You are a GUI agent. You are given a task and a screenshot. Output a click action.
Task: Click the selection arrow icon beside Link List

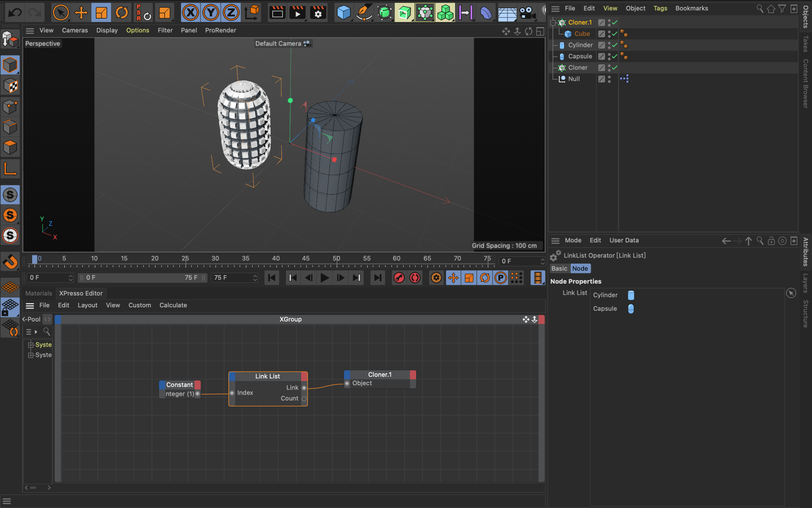[791, 293]
